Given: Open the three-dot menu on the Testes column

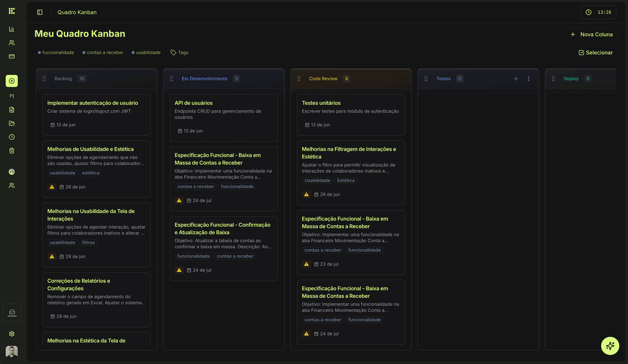Looking at the screenshot, I should (x=529, y=78).
